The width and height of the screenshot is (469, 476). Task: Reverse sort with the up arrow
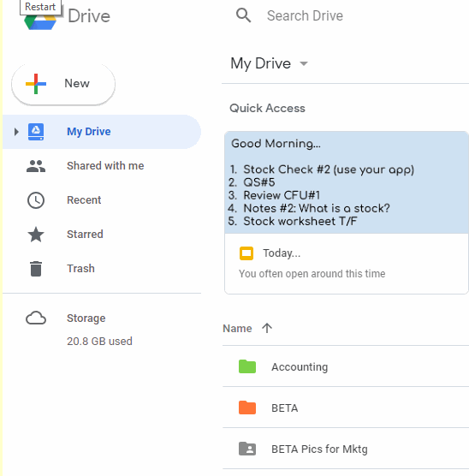(267, 328)
